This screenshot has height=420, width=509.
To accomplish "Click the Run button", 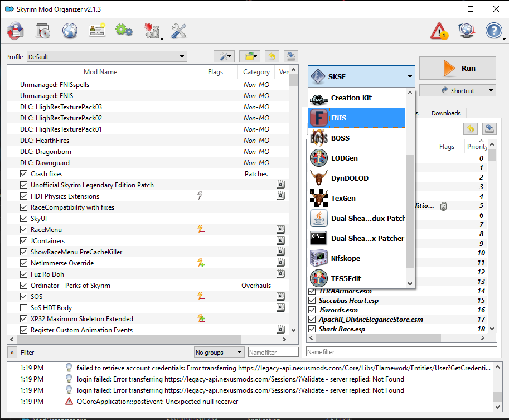I will [x=457, y=68].
